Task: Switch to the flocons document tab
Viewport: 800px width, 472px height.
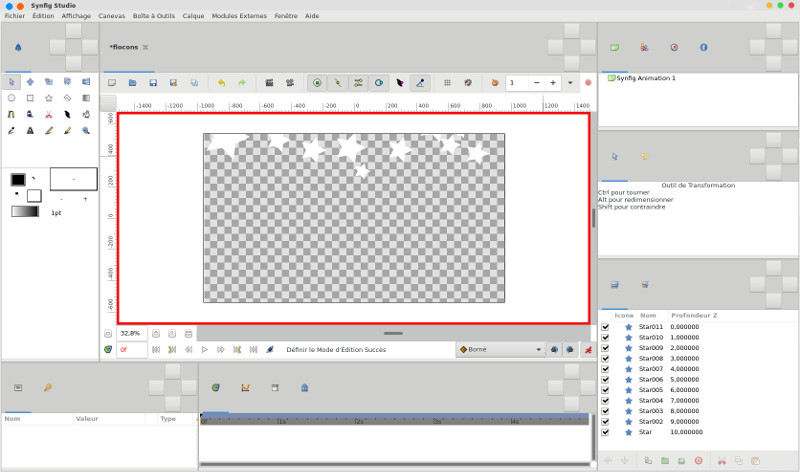Action: pyautogui.click(x=124, y=47)
